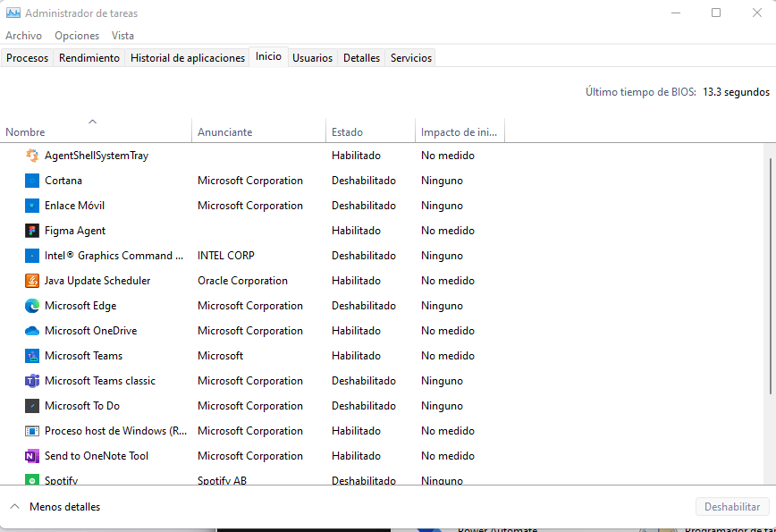Image resolution: width=776 pixels, height=532 pixels.
Task: Select the Send to OneNote Tool name
Action: tap(97, 456)
